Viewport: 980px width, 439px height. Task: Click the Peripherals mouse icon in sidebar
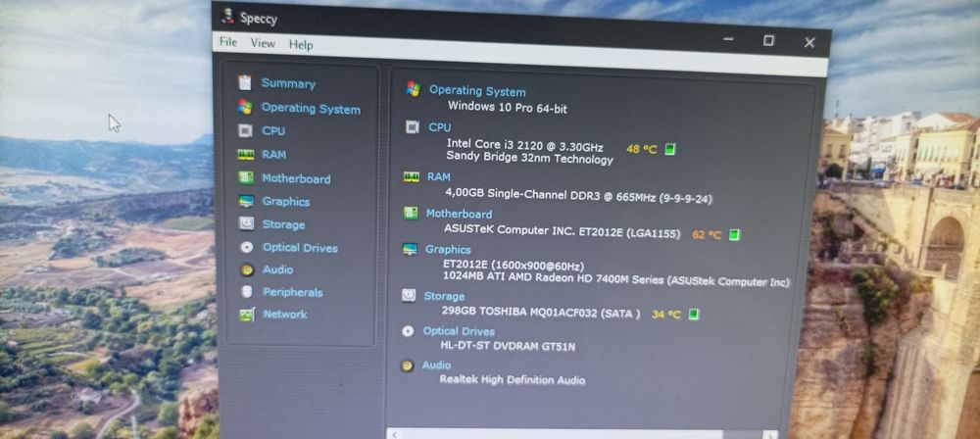tap(247, 291)
